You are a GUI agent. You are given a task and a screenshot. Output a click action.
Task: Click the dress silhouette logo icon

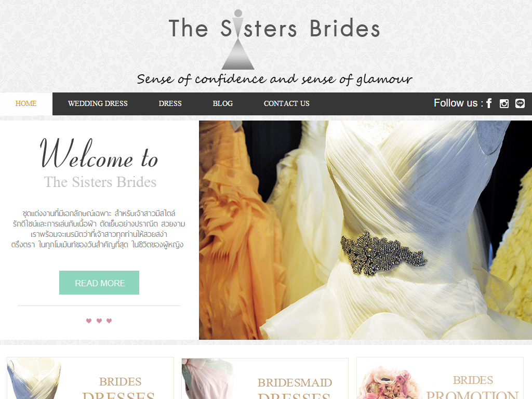pos(238,39)
